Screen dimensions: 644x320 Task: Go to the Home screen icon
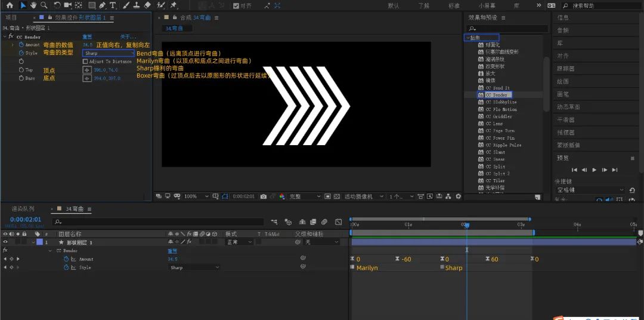(x=10, y=5)
